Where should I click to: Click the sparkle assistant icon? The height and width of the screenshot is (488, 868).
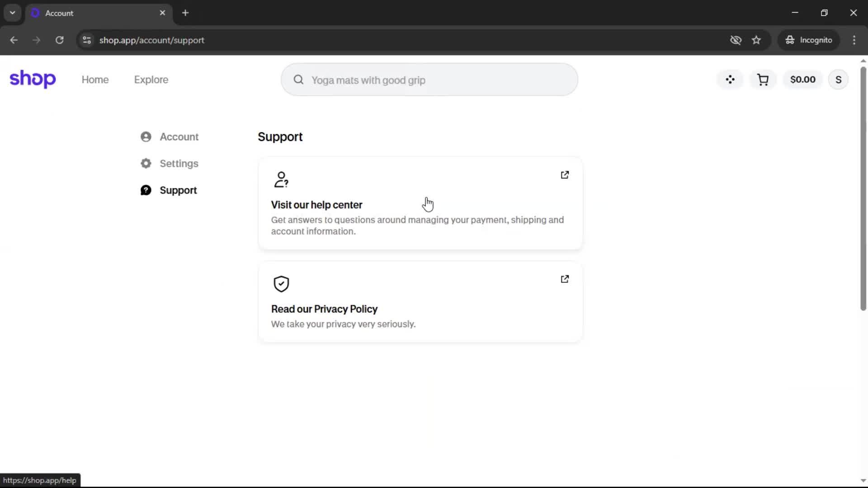pyautogui.click(x=730, y=80)
